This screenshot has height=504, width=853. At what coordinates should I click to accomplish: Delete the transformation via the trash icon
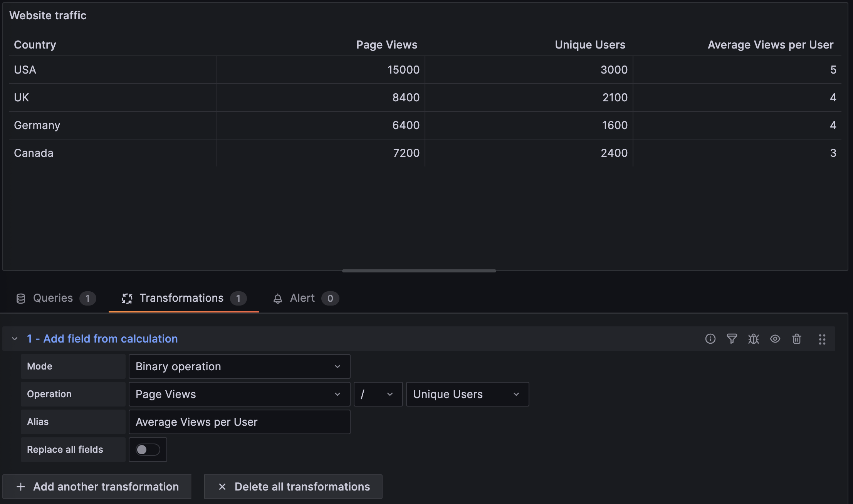796,339
